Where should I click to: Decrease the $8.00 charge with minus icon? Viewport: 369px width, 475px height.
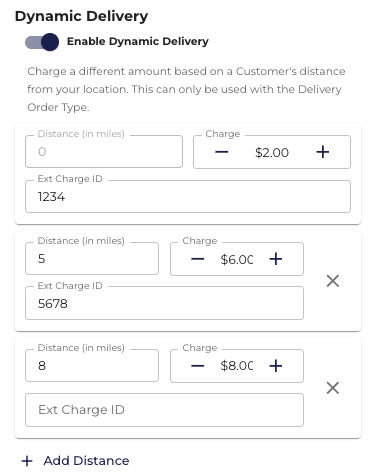198,366
